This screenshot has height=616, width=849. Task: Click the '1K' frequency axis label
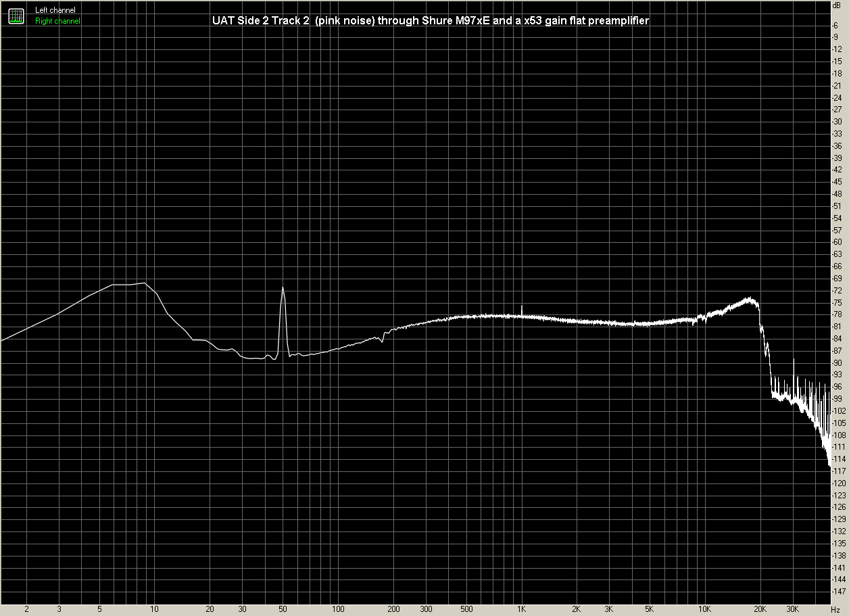click(x=521, y=609)
